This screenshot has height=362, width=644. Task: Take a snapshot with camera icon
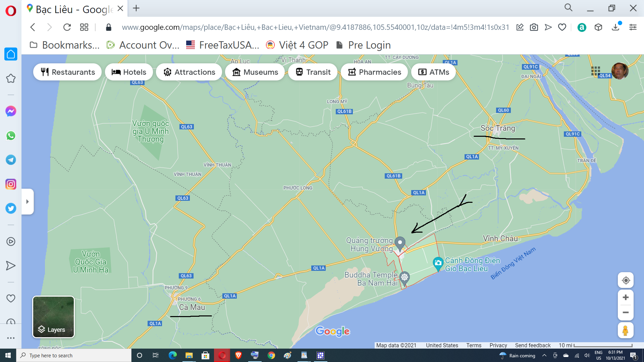coord(534,27)
